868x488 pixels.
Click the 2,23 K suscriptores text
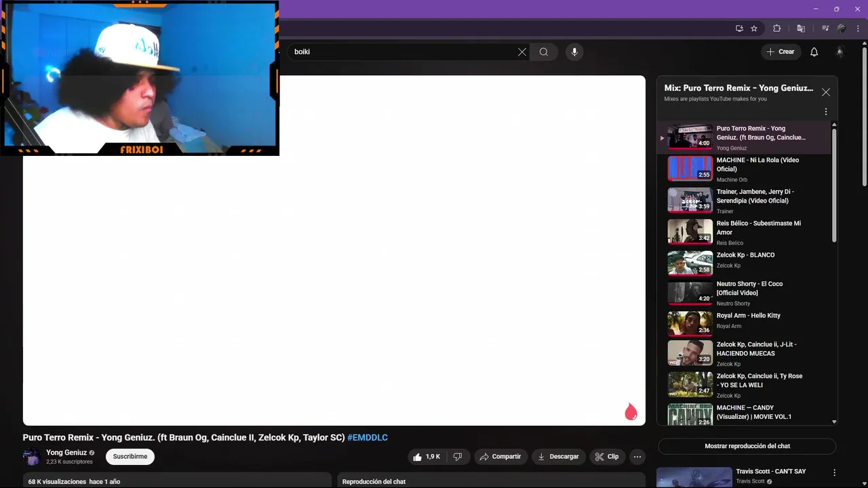pyautogui.click(x=69, y=462)
